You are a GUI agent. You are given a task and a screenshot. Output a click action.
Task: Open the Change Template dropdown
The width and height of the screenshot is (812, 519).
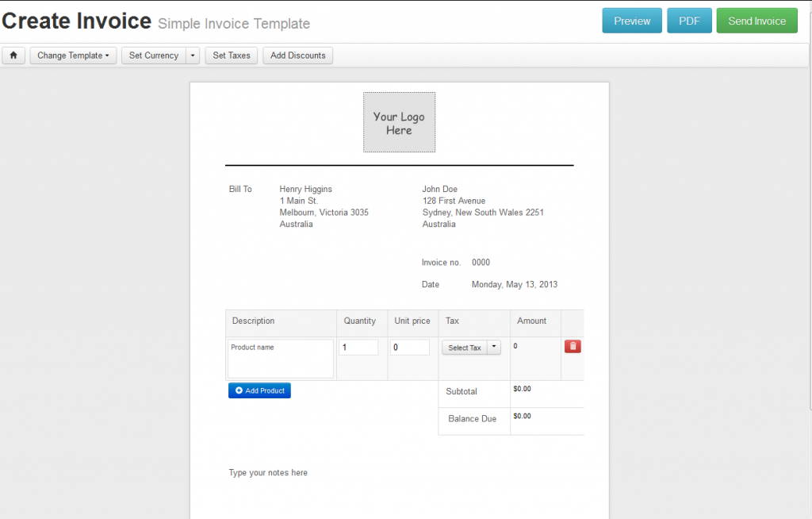pos(73,55)
